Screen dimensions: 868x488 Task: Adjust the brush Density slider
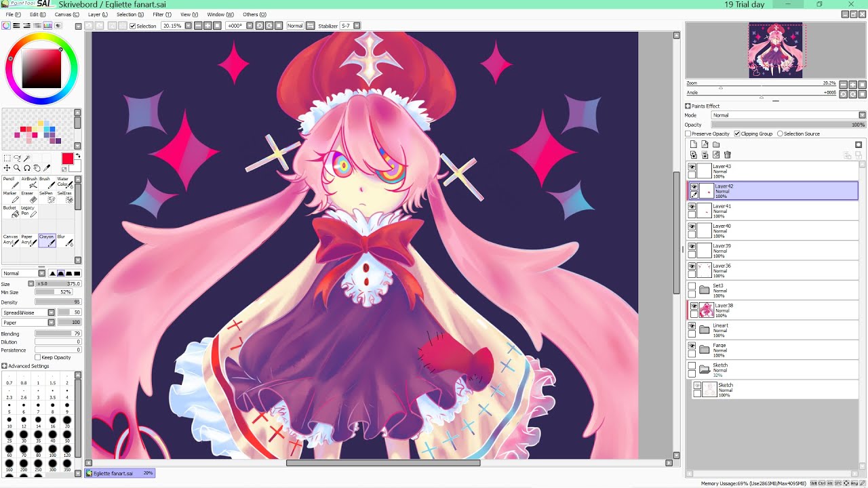[58, 302]
